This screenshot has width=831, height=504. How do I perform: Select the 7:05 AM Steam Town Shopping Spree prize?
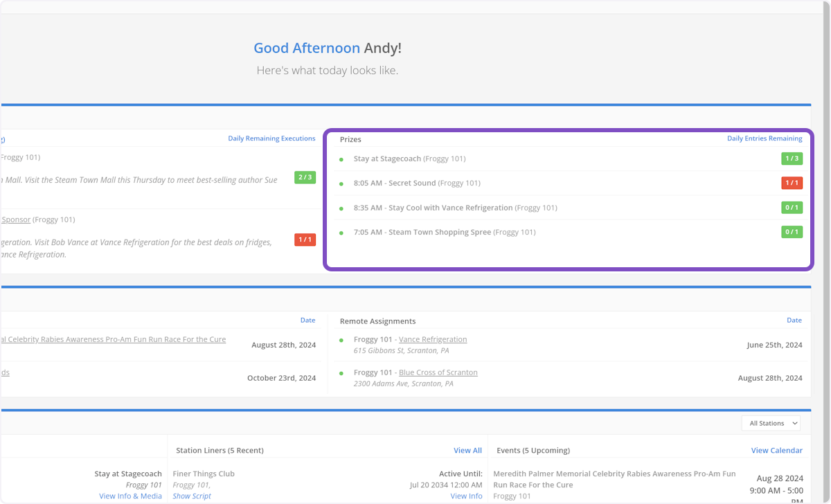(439, 233)
